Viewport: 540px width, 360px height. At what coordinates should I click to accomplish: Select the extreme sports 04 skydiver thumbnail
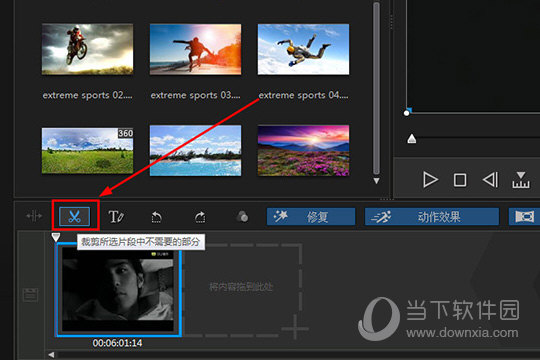tap(303, 49)
